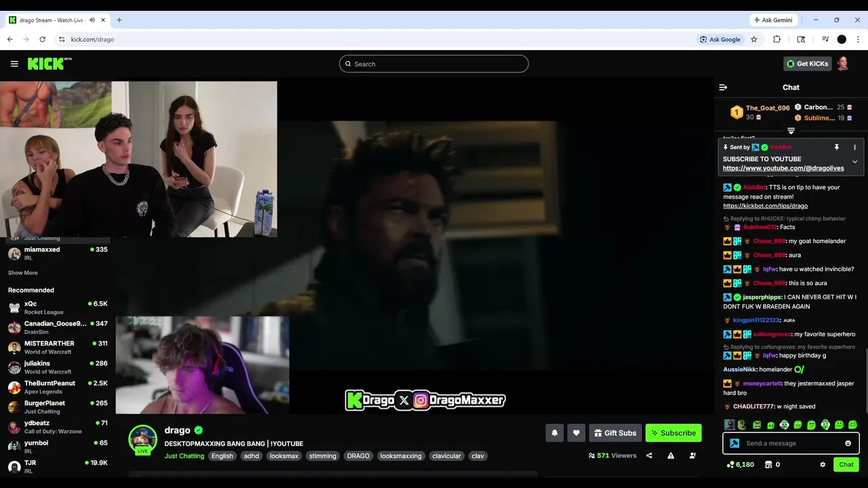Click username CHADLITE777 in chat
Image resolution: width=868 pixels, height=488 pixels.
coord(753,407)
